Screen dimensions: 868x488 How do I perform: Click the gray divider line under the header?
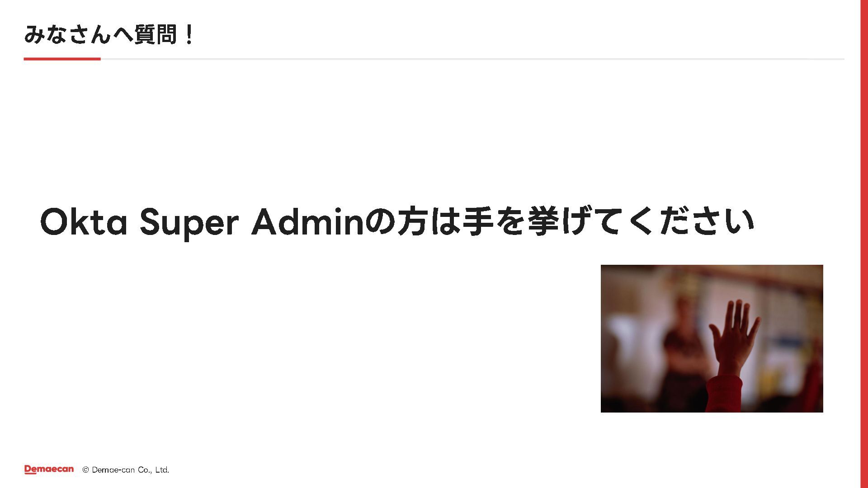[x=472, y=59]
